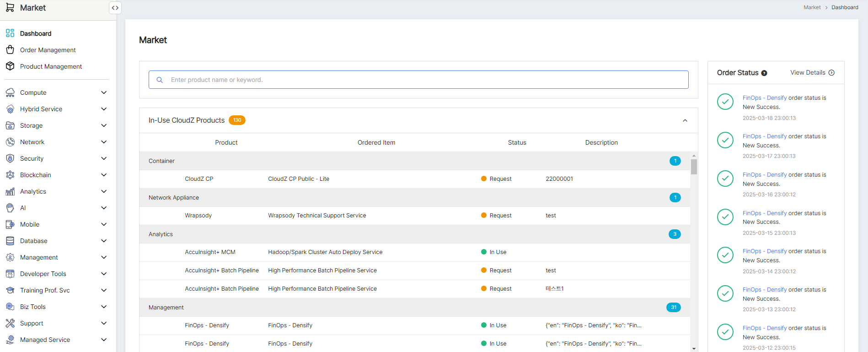This screenshot has height=352, width=868.
Task: Open FinOps - Densify link dated 2025-03-18
Action: coord(765,98)
